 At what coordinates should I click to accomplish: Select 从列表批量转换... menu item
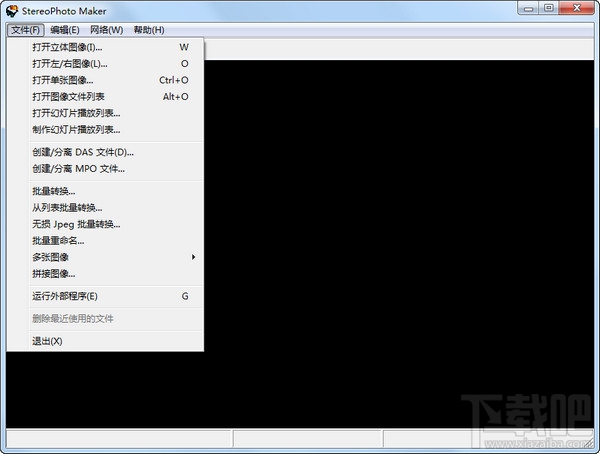(x=105, y=207)
